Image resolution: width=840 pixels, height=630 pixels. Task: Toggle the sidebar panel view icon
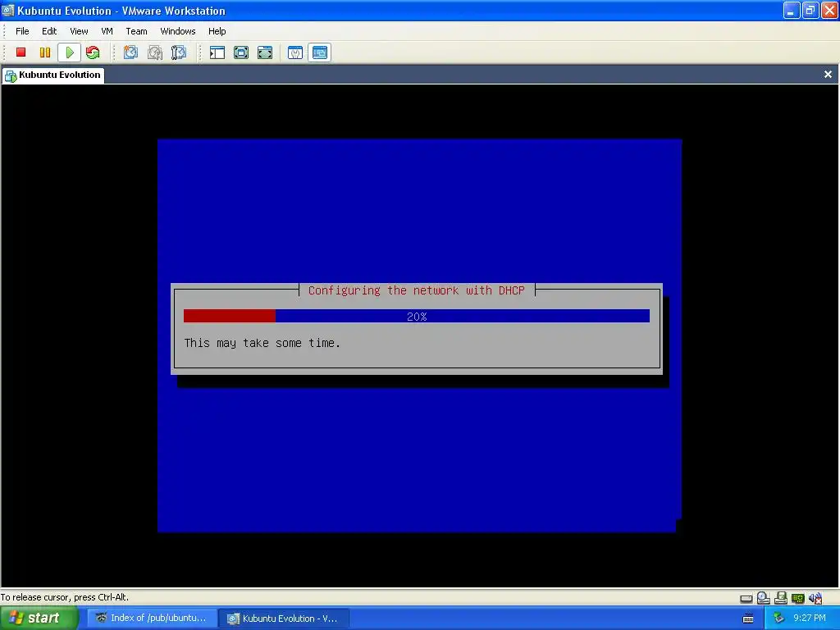click(x=217, y=52)
